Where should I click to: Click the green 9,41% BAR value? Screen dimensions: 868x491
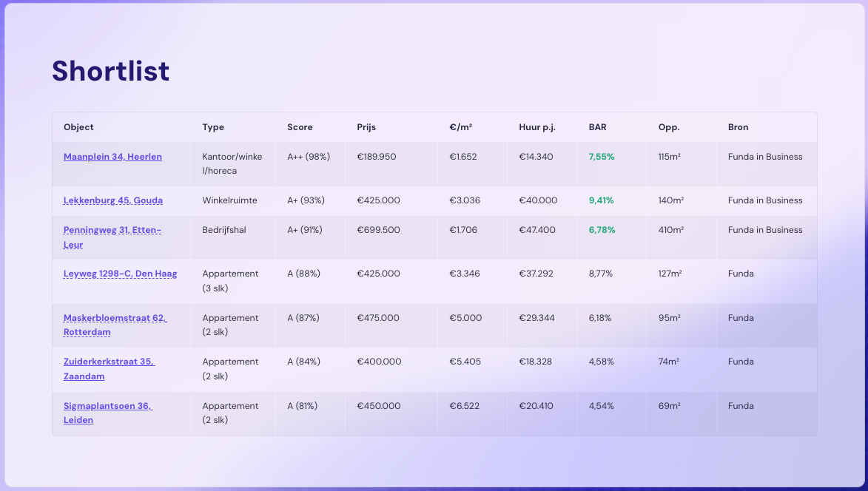602,200
